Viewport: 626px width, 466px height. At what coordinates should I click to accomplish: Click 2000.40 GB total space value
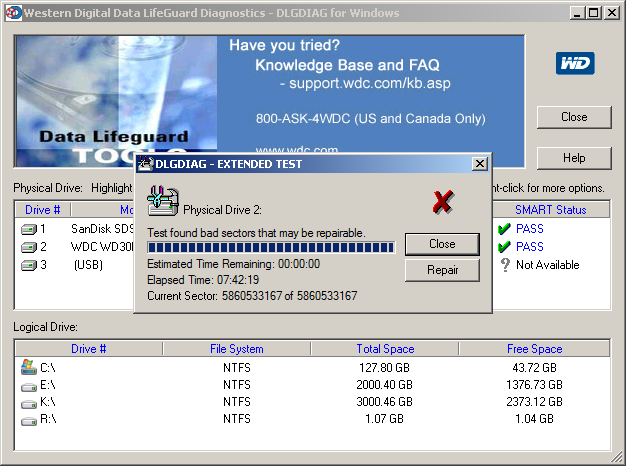[x=384, y=385]
